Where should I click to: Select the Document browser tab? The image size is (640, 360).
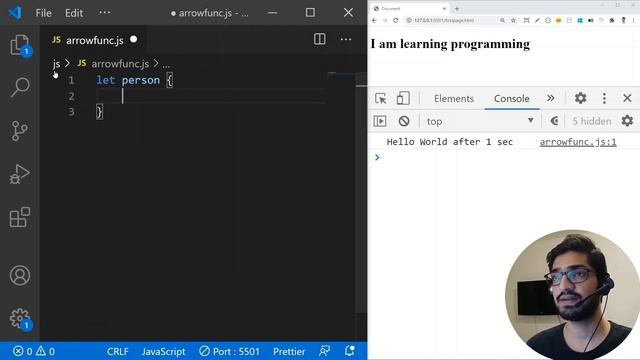point(409,8)
